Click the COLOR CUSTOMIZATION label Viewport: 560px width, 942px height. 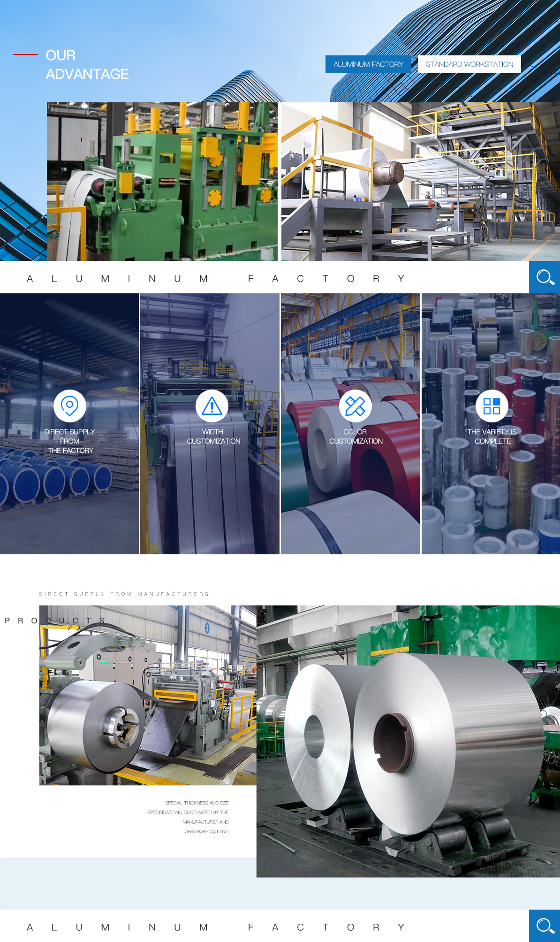[356, 437]
